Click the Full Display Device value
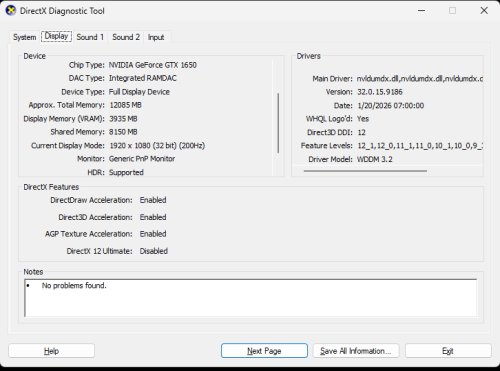500x371 pixels. [139, 92]
